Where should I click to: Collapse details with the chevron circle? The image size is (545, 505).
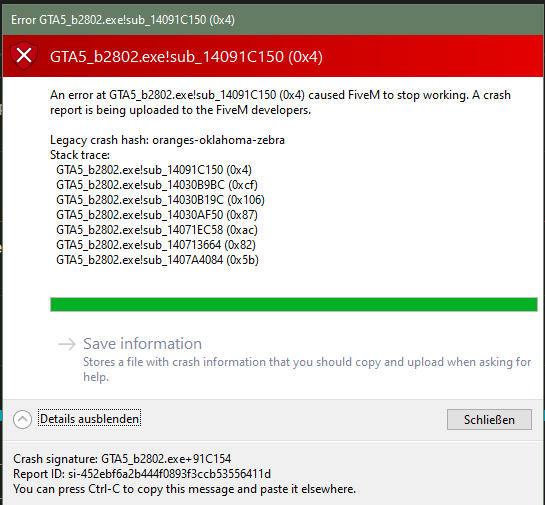(23, 419)
